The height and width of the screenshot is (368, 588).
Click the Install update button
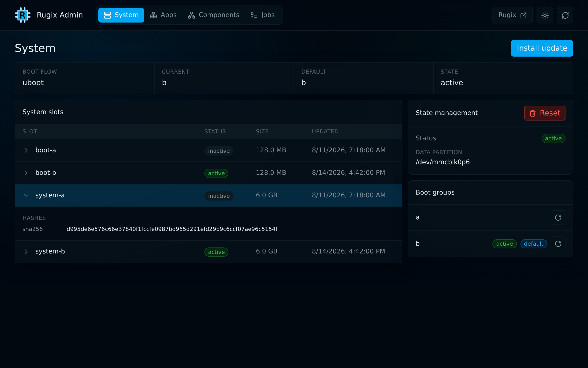[542, 48]
